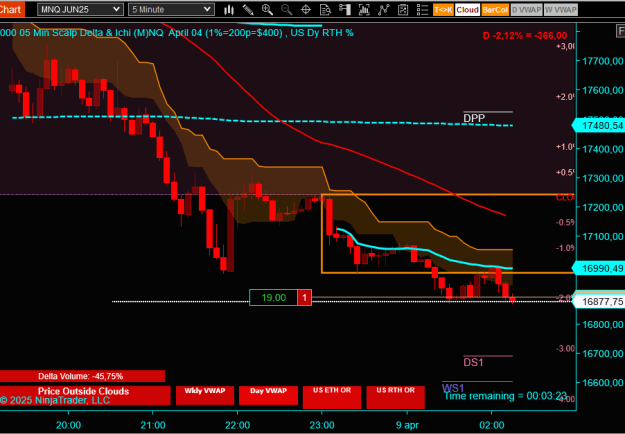Click the Day VWAP status box
This screenshot has width=625, height=434.
point(268,395)
